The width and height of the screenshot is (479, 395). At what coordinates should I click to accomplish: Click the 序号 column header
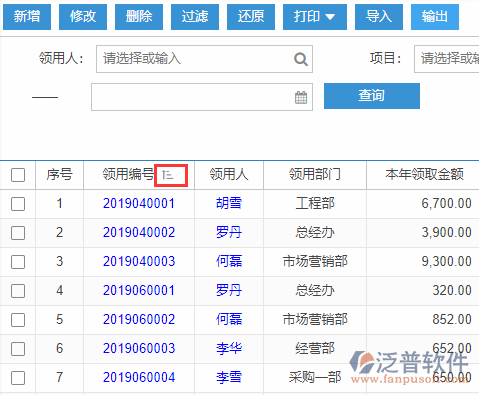[x=59, y=174]
